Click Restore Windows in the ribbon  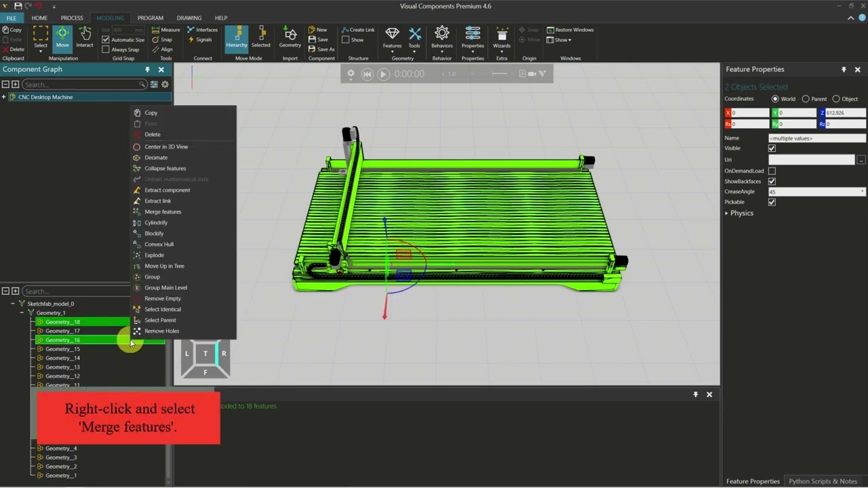(570, 30)
